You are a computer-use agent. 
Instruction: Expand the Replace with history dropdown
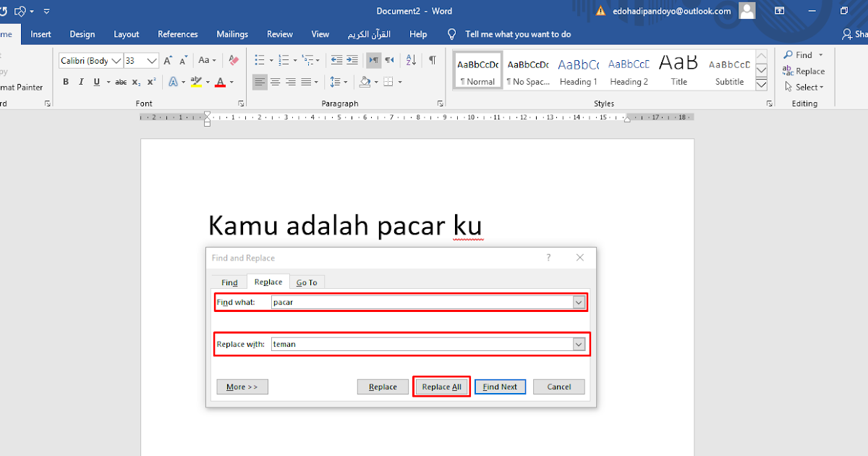click(x=579, y=345)
